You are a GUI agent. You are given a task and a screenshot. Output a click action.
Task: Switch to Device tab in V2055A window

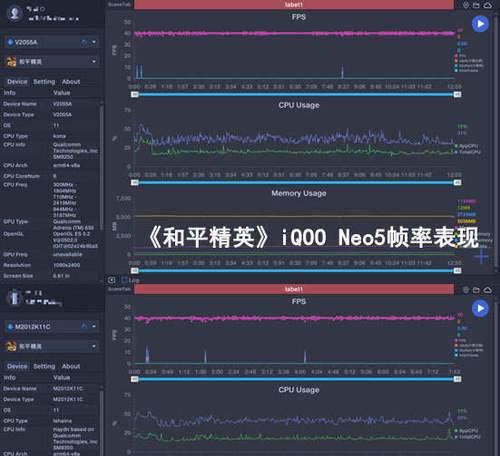17,82
